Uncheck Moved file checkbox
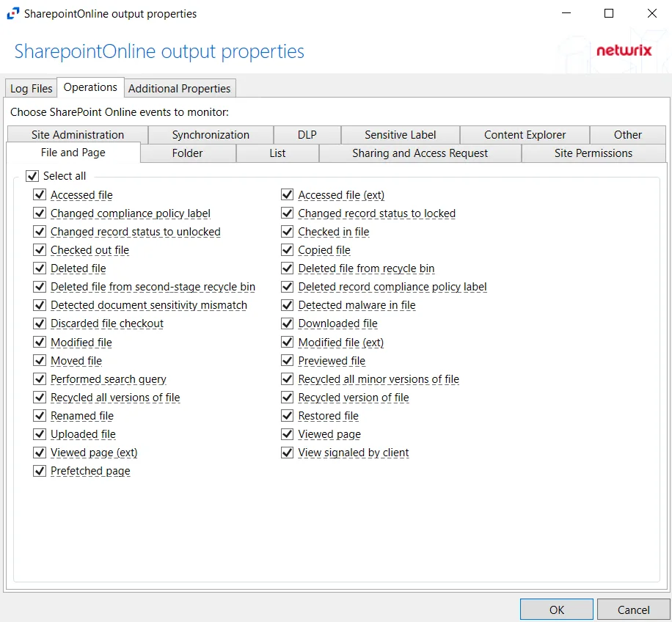Image resolution: width=672 pixels, height=622 pixels. tap(40, 361)
